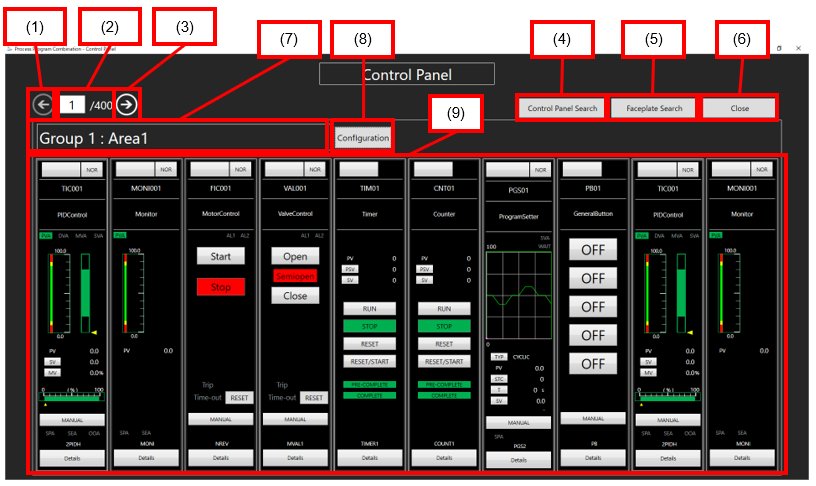This screenshot has height=486, width=816.
Task: Open Faceplate Search
Action: pyautogui.click(x=653, y=108)
